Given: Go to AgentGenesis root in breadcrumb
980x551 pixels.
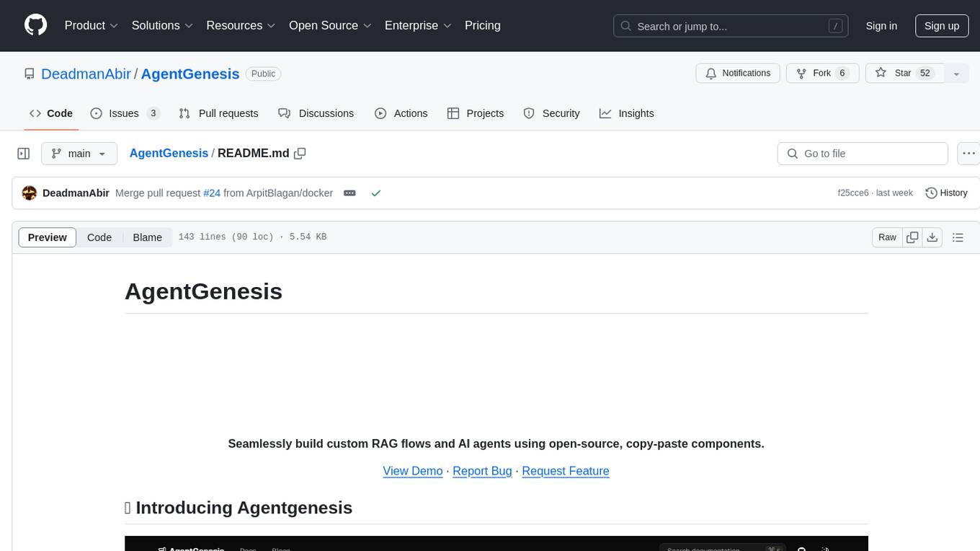Looking at the screenshot, I should pos(169,153).
